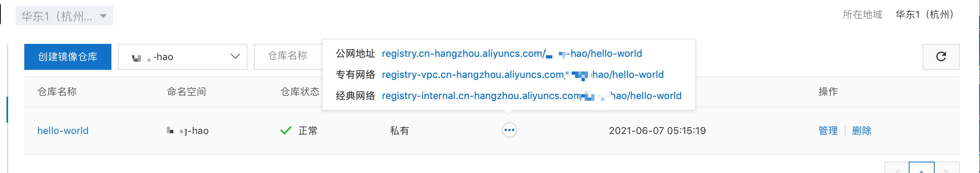Expand the -hao namespace selector
Viewport: 980px width, 173px height.
tap(183, 57)
